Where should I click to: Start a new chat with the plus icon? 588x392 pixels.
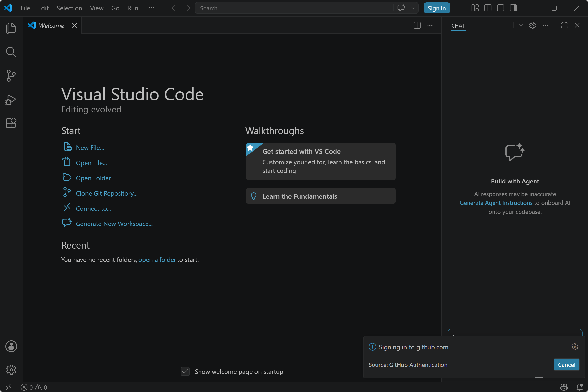(513, 25)
